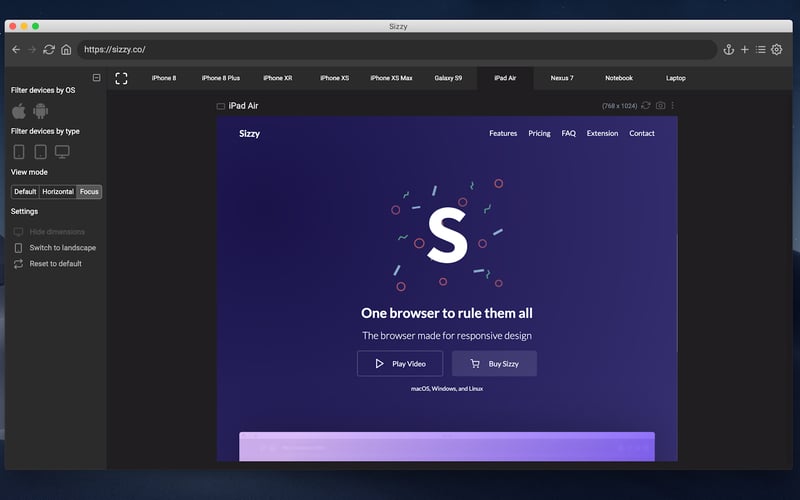
Task: Open Features link in page nav
Action: pos(503,133)
